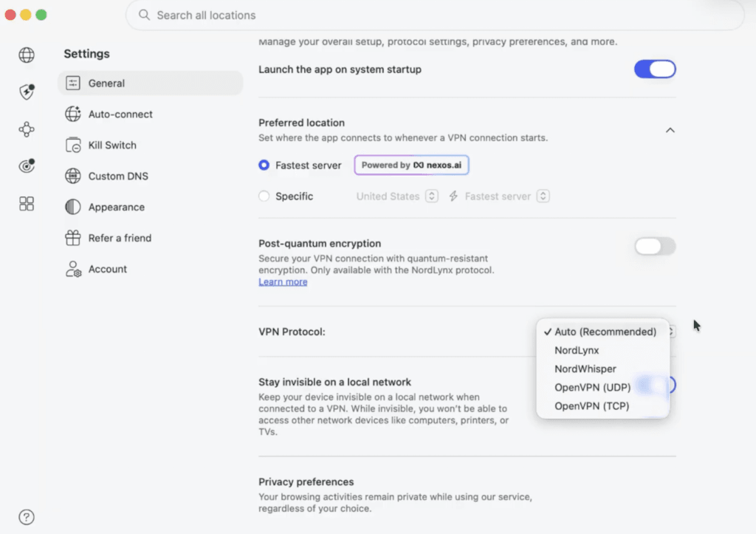Select the Fastest server radio button
This screenshot has height=534, width=756.
pyautogui.click(x=264, y=165)
